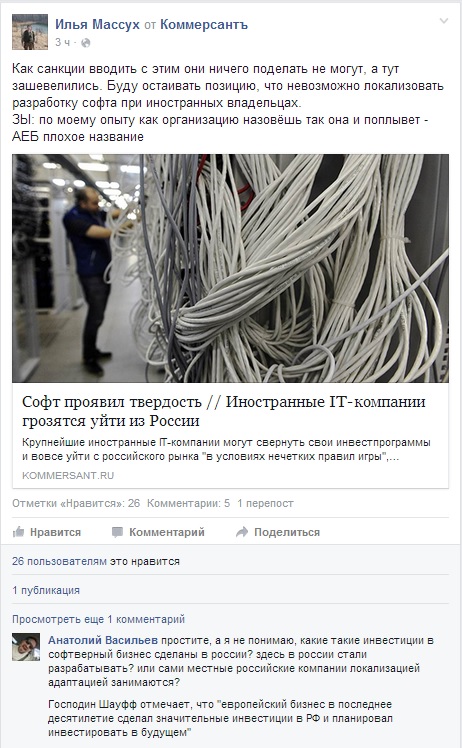462x748 pixels.
Task: Open the 1 публикация link
Action: (46, 590)
